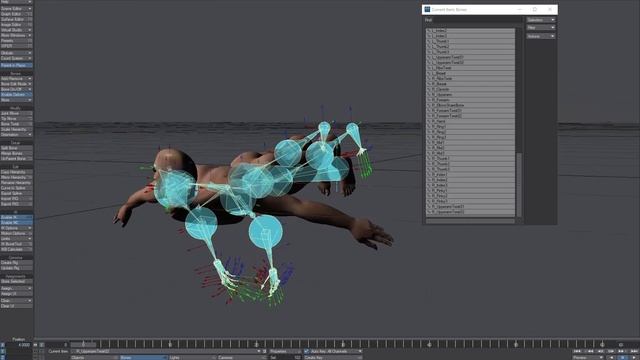The height and width of the screenshot is (360, 640).
Task: Launch the VIPER preview window
Action: [16, 46]
